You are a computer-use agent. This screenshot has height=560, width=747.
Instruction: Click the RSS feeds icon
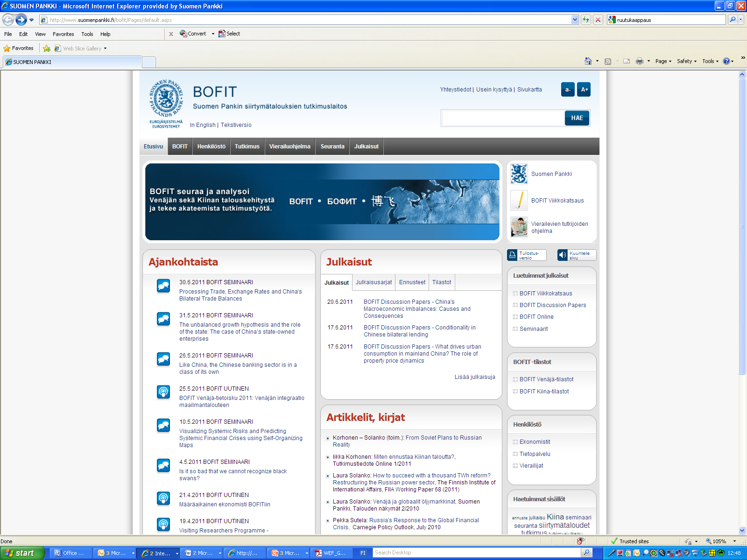coord(607,61)
